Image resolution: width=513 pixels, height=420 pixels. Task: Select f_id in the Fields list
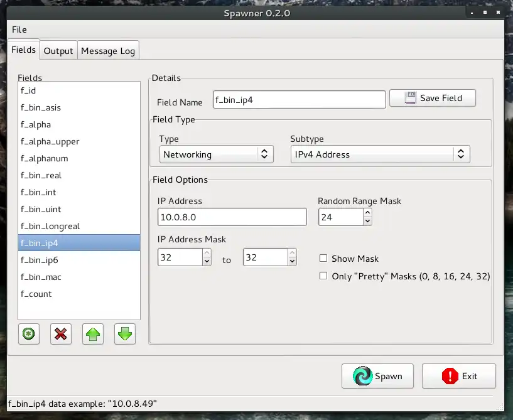click(79, 90)
